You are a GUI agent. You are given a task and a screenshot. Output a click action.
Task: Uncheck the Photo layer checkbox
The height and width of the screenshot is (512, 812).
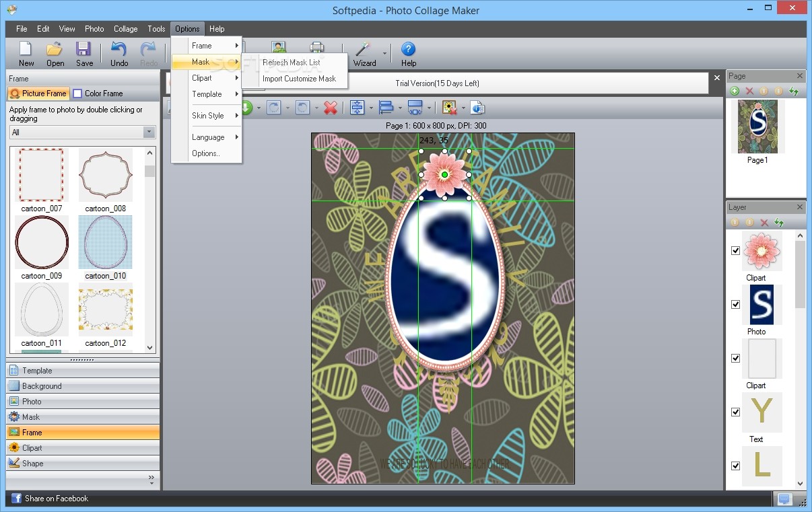click(735, 304)
